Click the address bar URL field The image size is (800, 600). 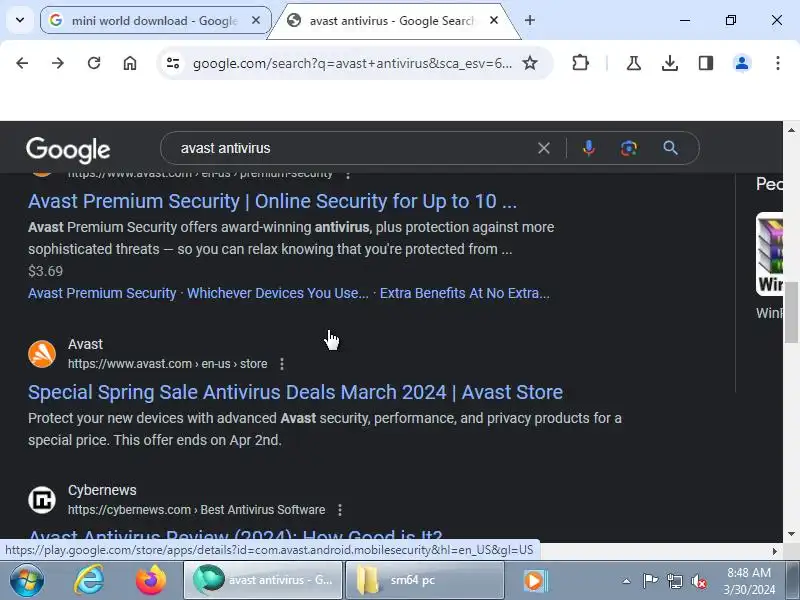click(x=352, y=63)
